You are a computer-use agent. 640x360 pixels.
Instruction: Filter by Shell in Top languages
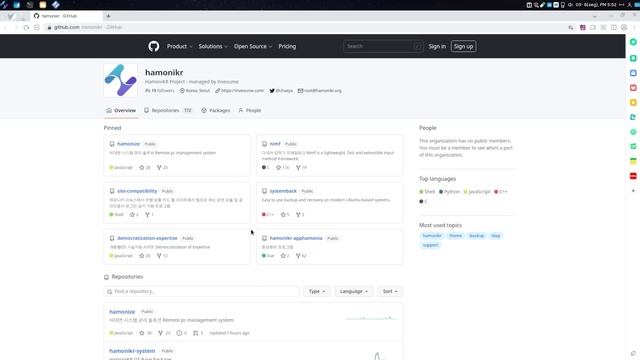[x=427, y=191]
